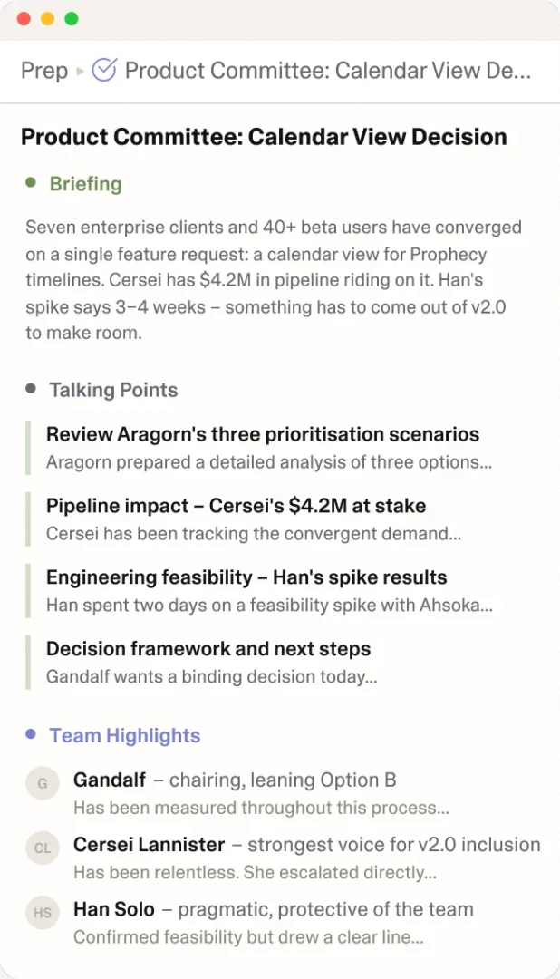Click Gandalf's avatar icon
The image size is (560, 979).
(43, 782)
